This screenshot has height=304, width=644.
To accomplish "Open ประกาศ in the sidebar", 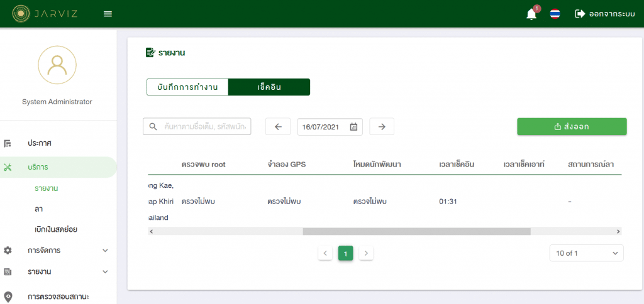I will point(40,143).
